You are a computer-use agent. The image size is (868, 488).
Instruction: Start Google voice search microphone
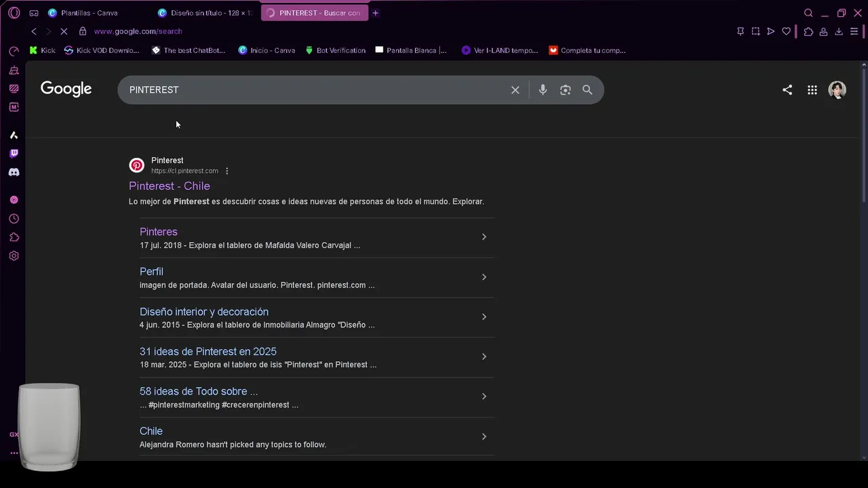(542, 89)
